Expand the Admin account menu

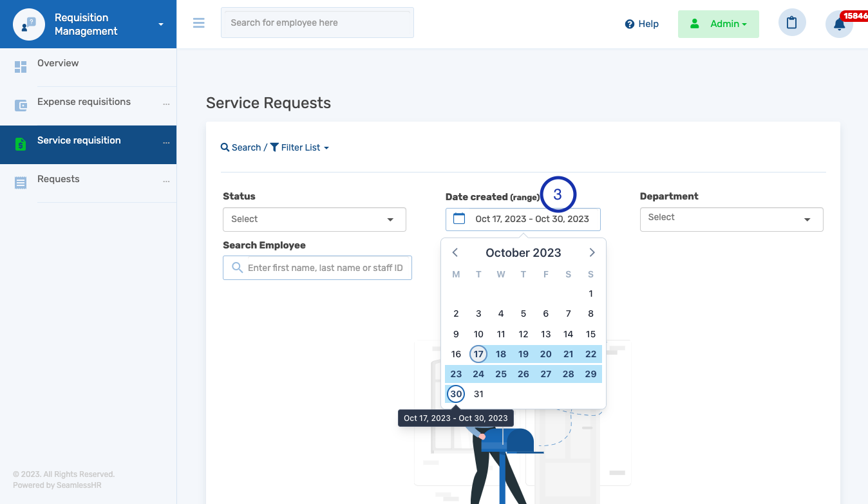(718, 23)
